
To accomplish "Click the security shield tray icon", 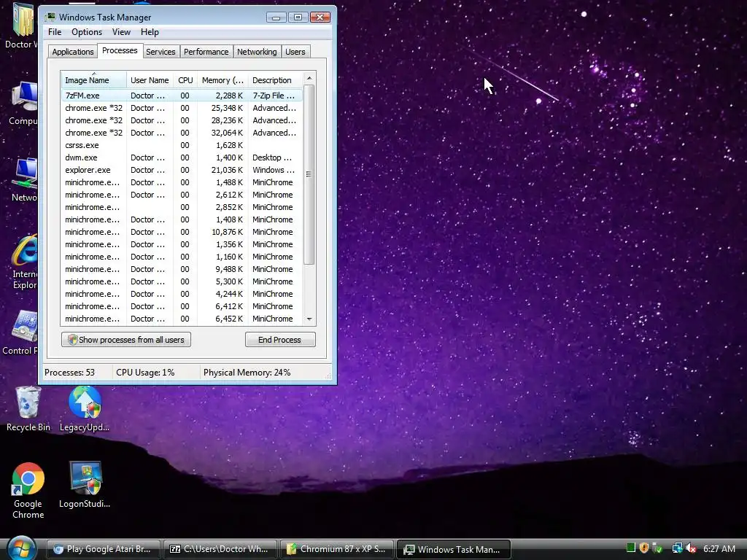I will [644, 548].
